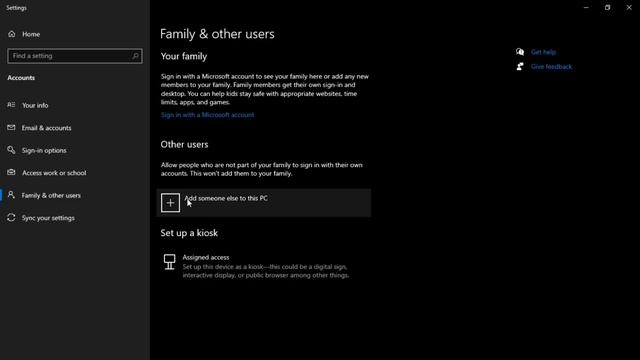Click the Give feedback person icon

click(x=520, y=67)
